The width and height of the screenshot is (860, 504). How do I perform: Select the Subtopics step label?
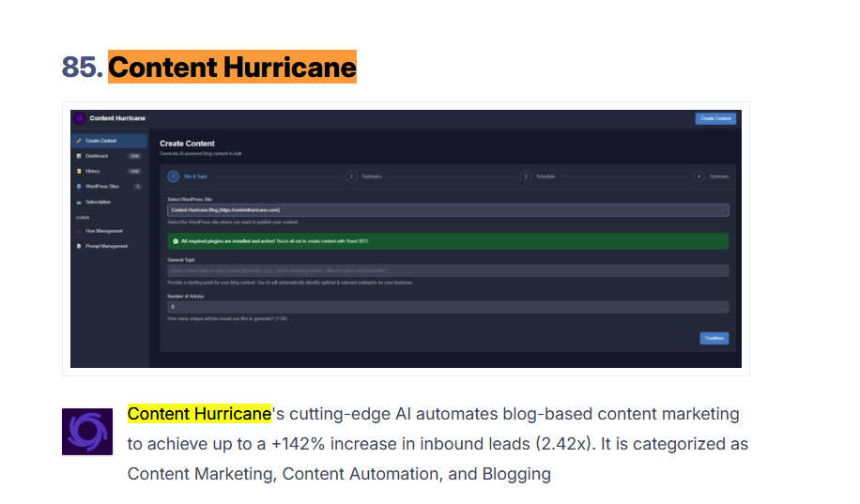click(x=372, y=176)
